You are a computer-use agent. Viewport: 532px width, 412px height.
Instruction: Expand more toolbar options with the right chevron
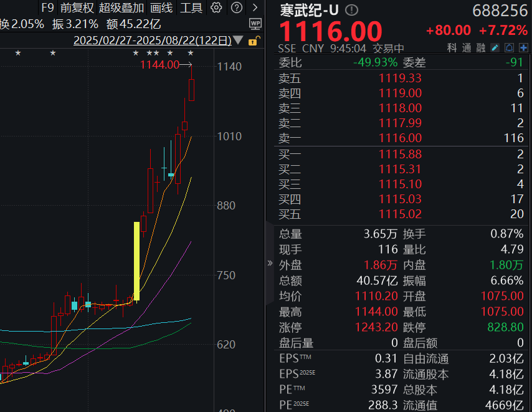(255, 7)
